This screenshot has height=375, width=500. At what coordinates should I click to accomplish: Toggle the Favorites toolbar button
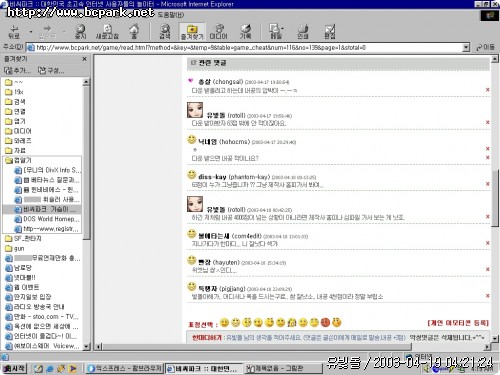click(192, 32)
